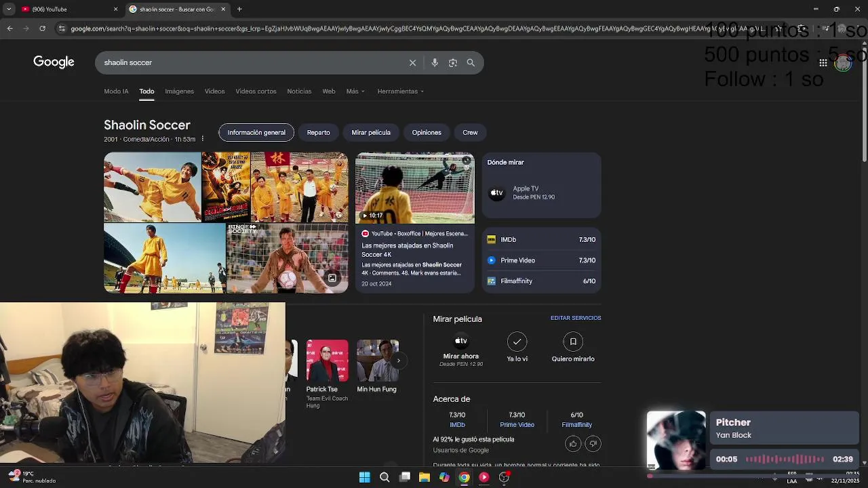Select the Videos cortos tab
The width and height of the screenshot is (868, 488).
[x=256, y=91]
